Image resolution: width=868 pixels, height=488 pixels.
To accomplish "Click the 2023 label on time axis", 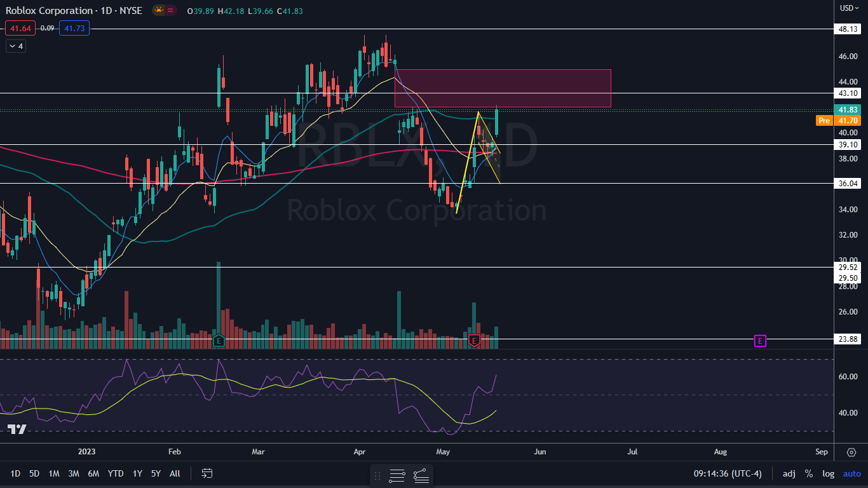I will [86, 452].
